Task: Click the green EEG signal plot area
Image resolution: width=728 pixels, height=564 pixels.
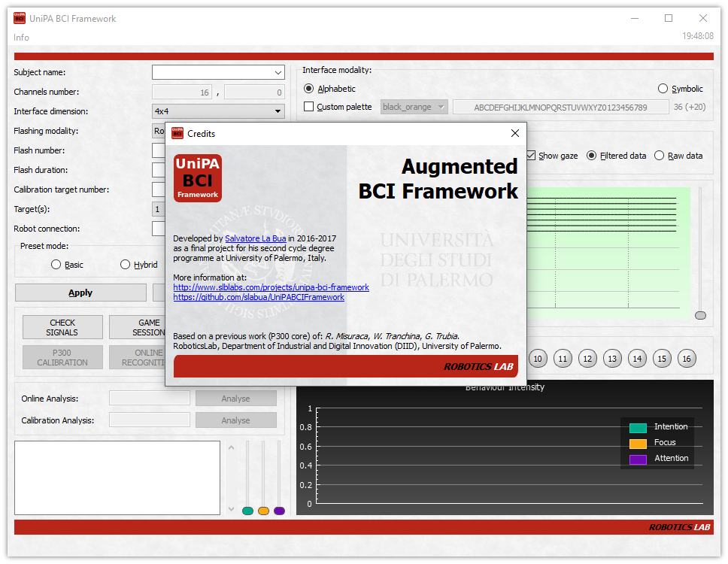Action: point(608,253)
